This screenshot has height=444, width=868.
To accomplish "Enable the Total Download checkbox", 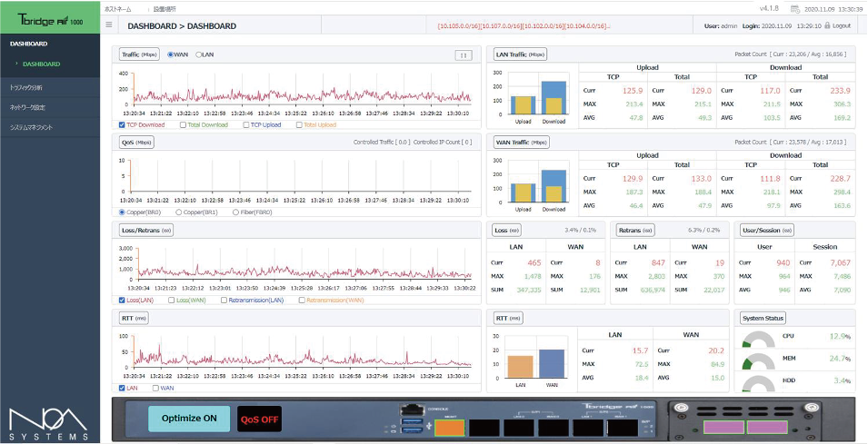I will 183,124.
